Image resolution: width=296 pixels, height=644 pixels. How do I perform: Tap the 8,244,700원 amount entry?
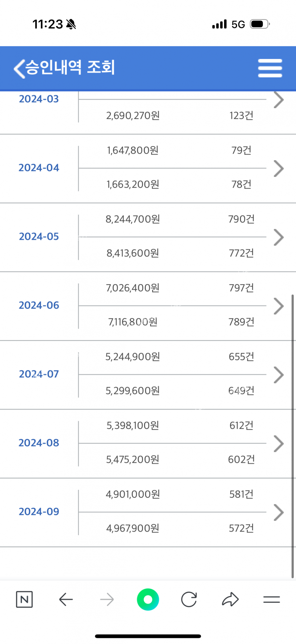(133, 219)
